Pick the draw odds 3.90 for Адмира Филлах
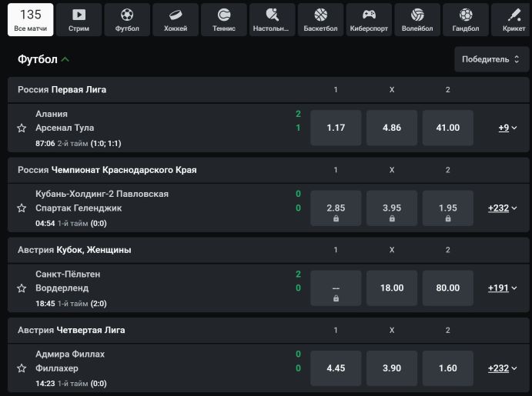This screenshot has width=532, height=396. tap(392, 368)
